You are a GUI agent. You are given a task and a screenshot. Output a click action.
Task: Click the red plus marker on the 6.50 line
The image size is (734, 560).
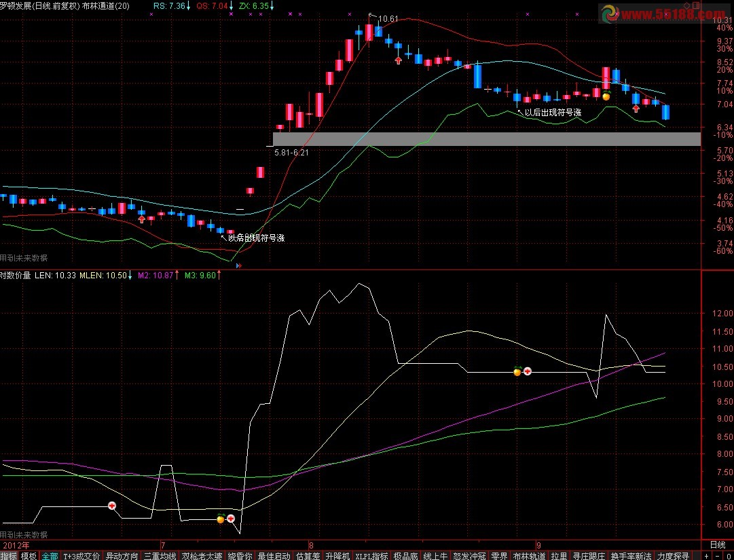coord(112,506)
